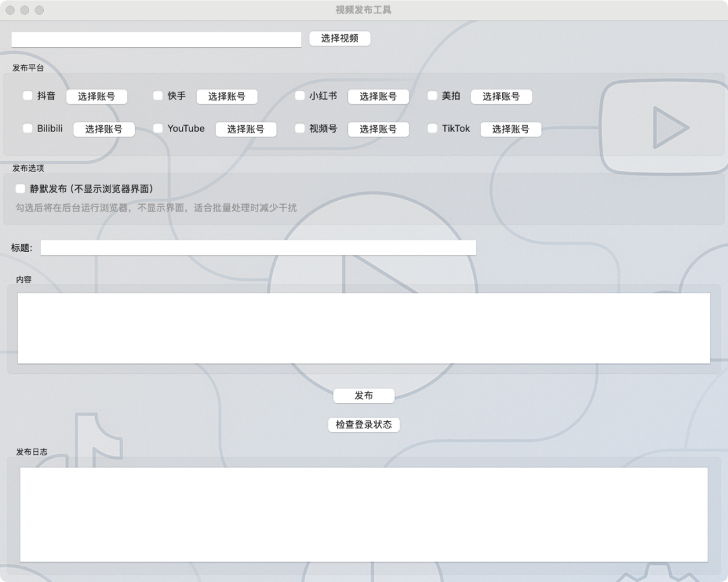The image size is (728, 582).
Task: Open account chooser for YouTube
Action: (x=246, y=129)
